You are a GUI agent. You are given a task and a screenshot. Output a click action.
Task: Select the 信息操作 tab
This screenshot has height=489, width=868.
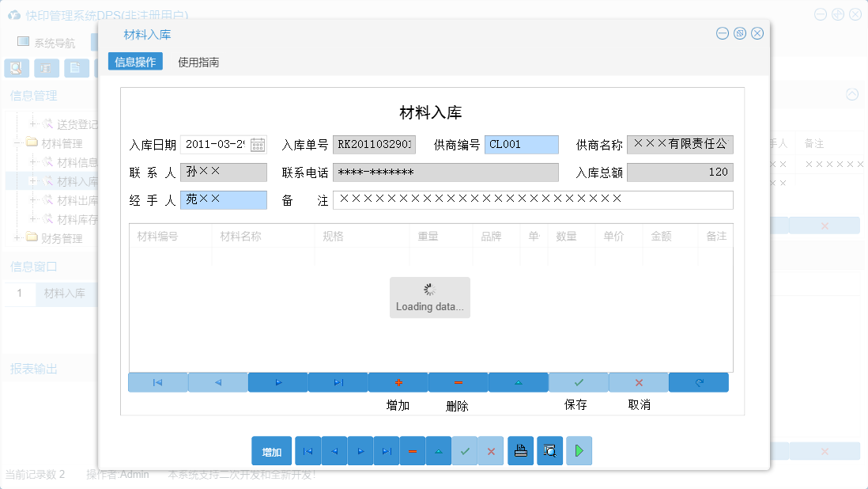[x=135, y=60]
